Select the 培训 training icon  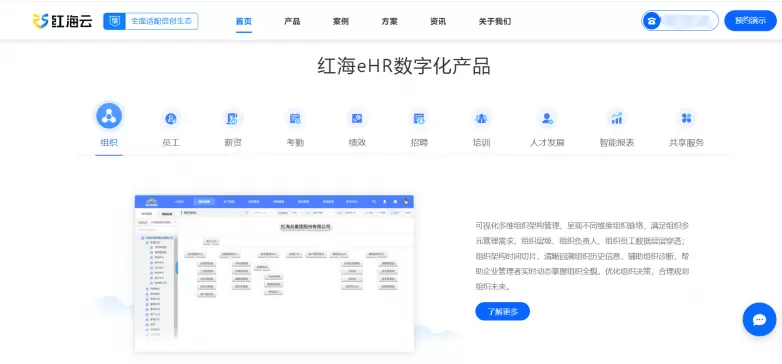click(481, 118)
